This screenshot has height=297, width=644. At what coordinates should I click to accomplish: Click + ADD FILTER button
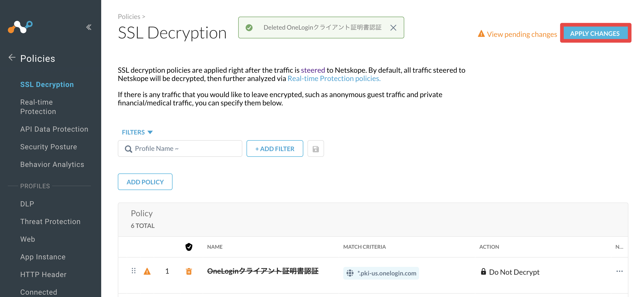275,148
